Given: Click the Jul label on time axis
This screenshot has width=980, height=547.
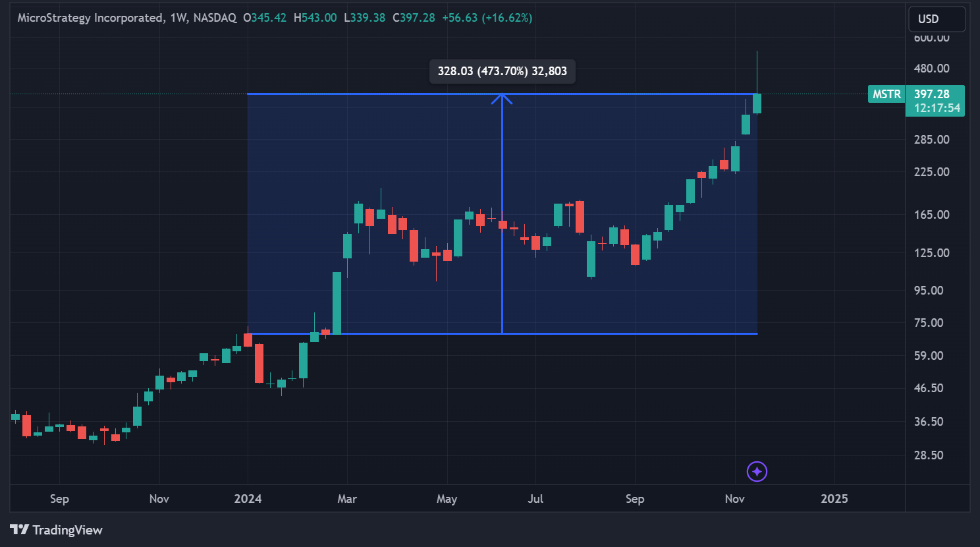Looking at the screenshot, I should [535, 499].
